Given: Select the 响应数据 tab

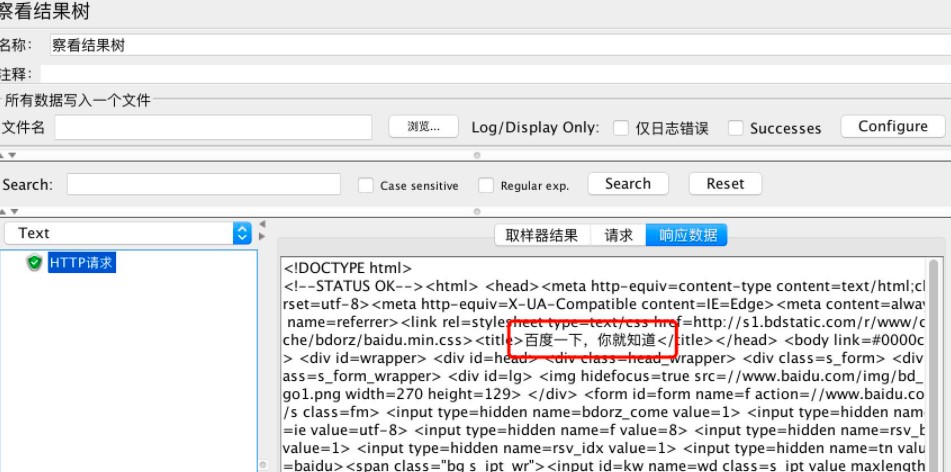Looking at the screenshot, I should 687,235.
